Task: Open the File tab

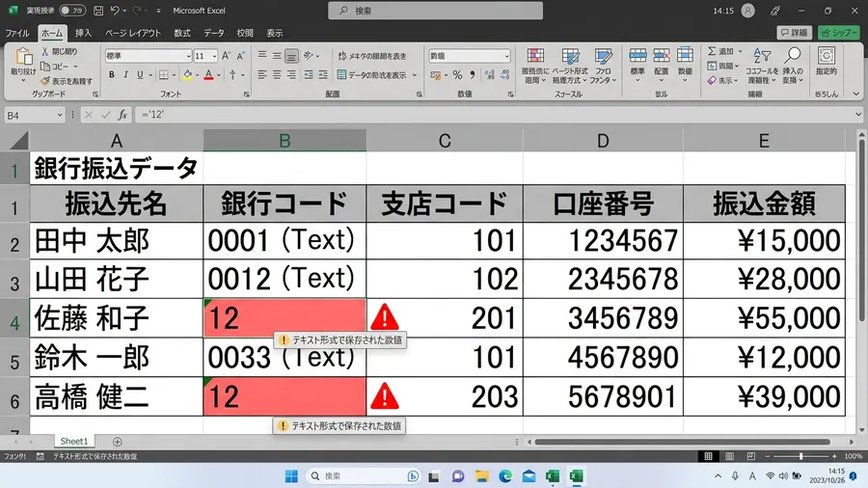Action: click(x=17, y=33)
